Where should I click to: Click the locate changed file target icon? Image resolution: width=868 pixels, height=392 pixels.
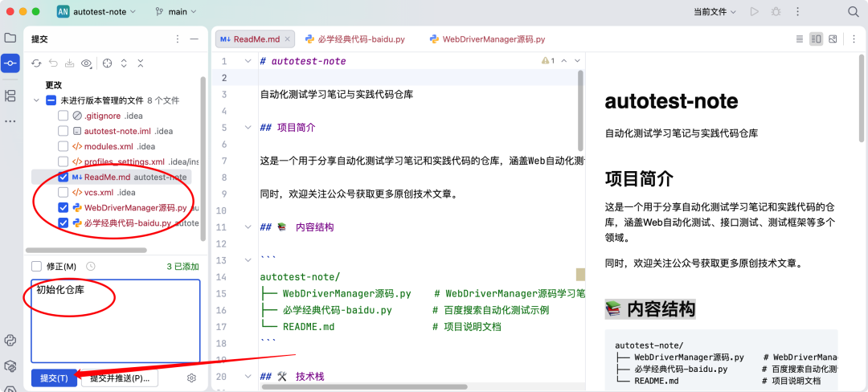point(108,63)
